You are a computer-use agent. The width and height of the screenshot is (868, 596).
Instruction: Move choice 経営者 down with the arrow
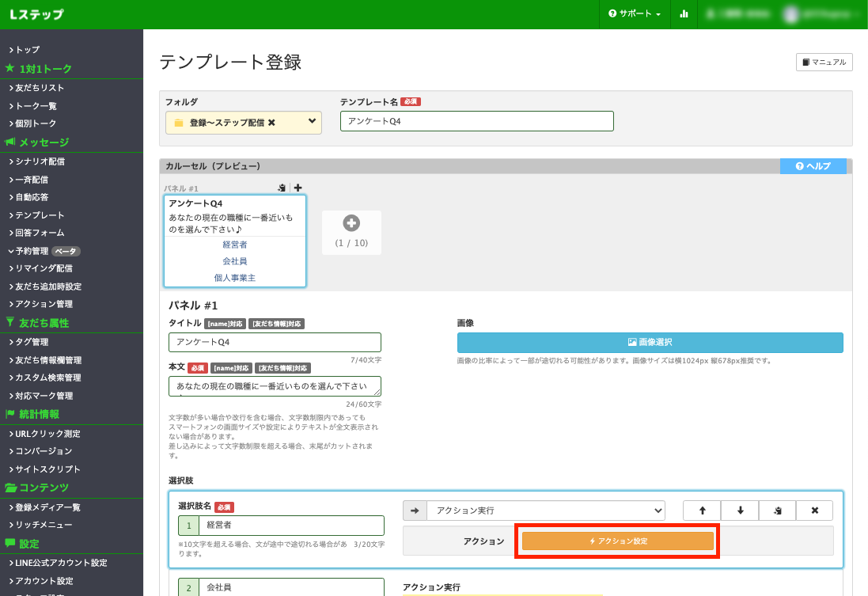coord(740,511)
